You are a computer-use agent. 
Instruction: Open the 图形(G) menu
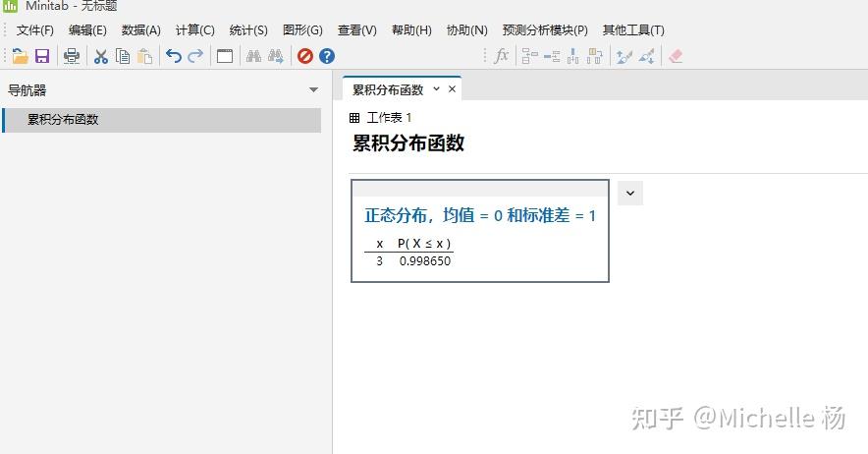[302, 29]
